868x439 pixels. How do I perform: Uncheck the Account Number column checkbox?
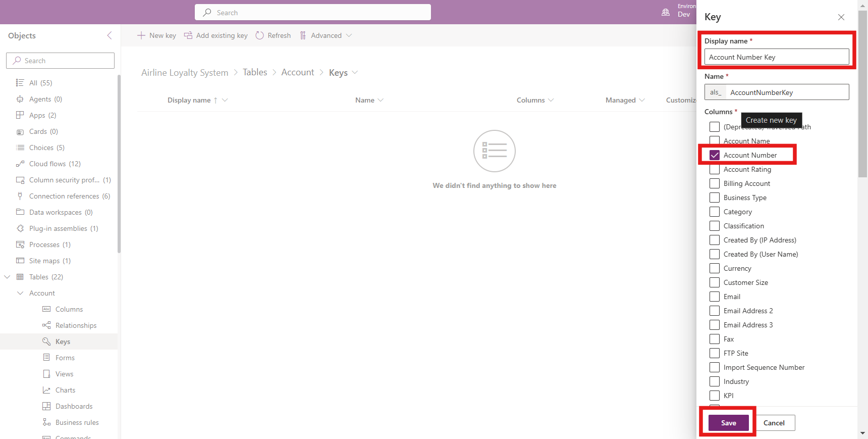click(715, 155)
